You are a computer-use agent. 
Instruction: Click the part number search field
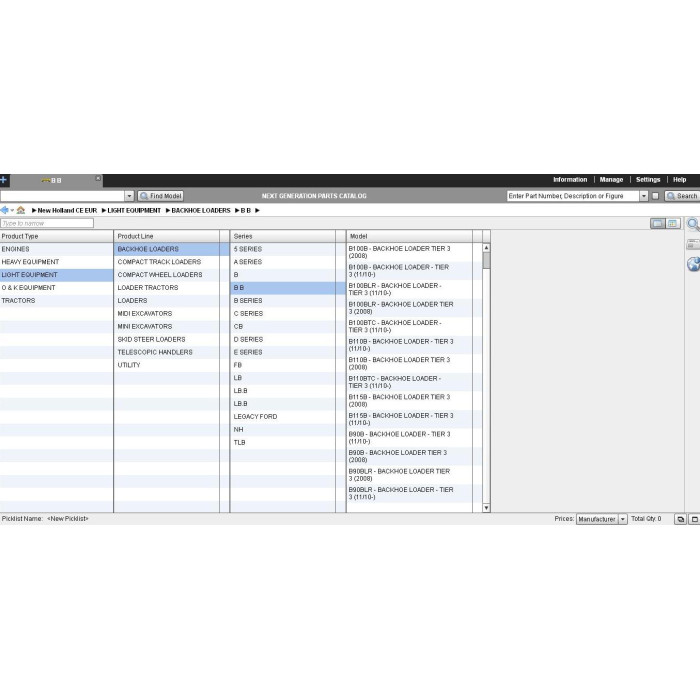pyautogui.click(x=573, y=196)
